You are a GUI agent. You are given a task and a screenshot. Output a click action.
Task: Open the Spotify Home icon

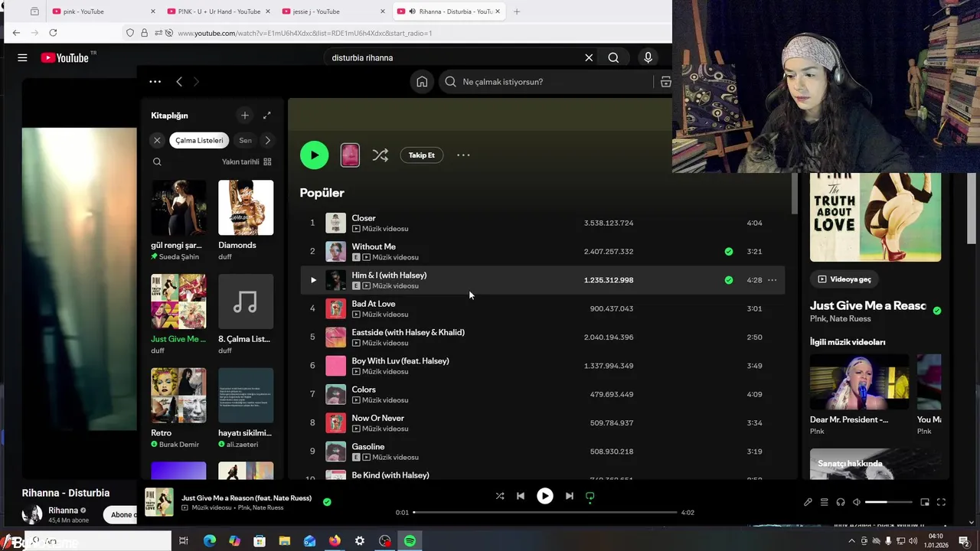click(x=422, y=82)
